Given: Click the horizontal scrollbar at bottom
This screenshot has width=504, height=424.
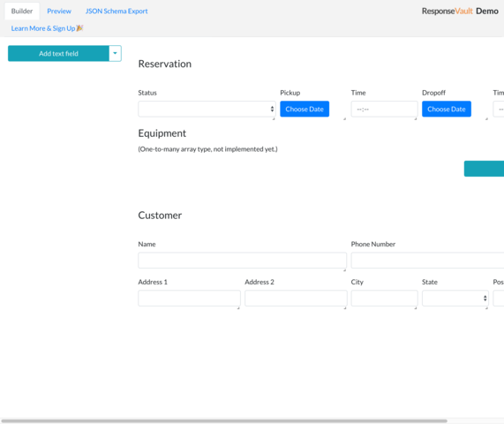Looking at the screenshot, I should 224,420.
